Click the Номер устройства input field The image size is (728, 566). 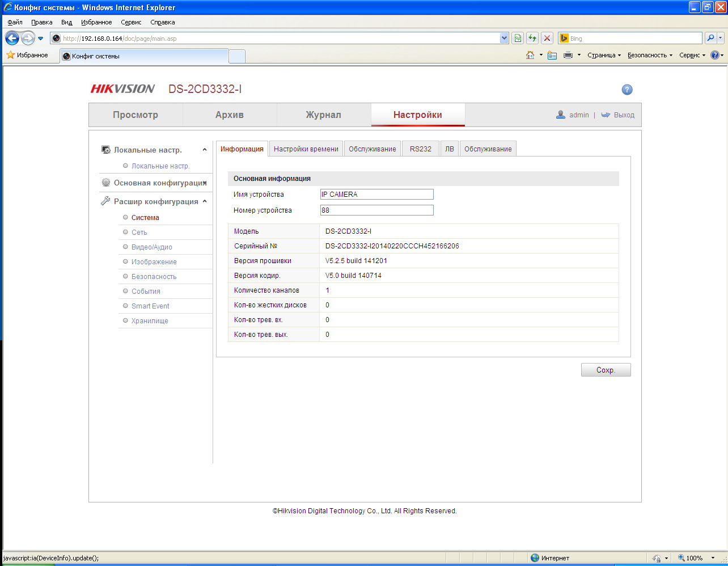(x=377, y=210)
